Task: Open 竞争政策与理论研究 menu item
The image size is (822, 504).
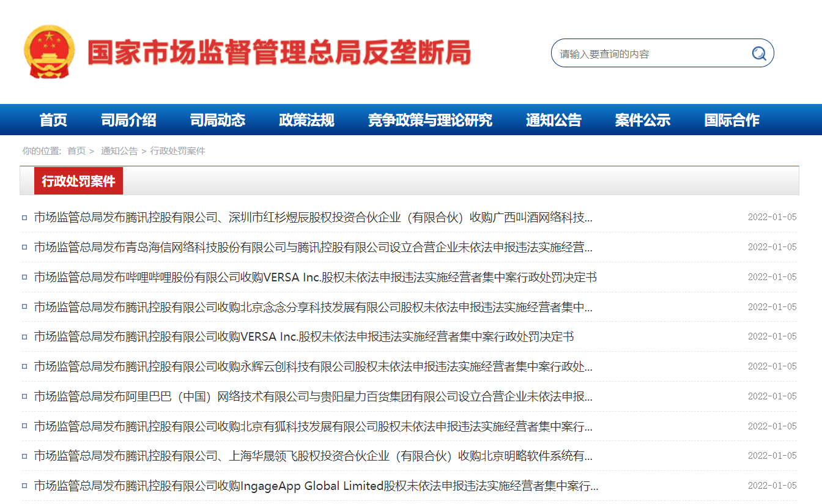Action: (430, 120)
